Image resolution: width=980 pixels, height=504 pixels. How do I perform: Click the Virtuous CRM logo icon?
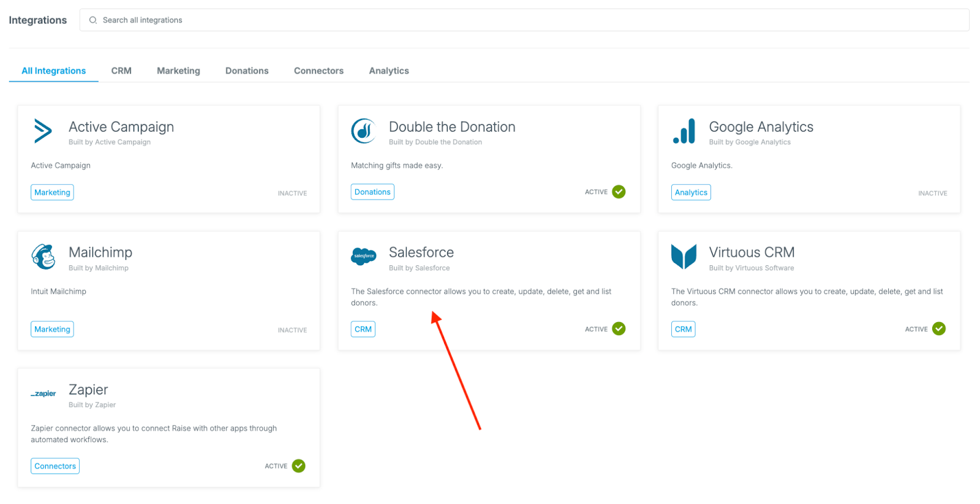point(684,257)
